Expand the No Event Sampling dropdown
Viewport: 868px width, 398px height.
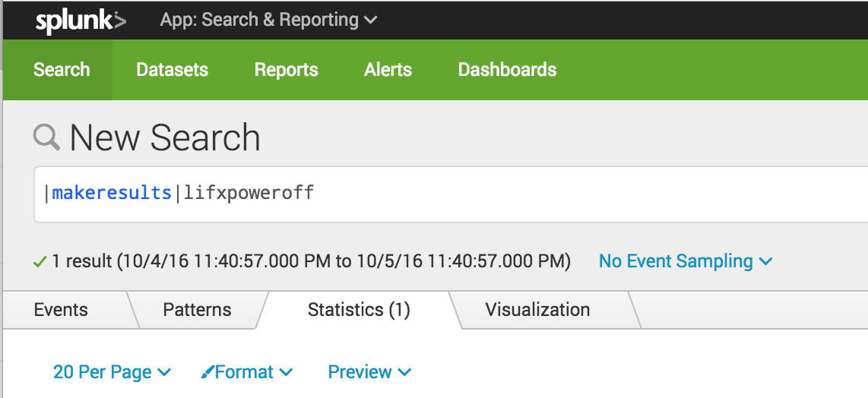click(x=686, y=261)
